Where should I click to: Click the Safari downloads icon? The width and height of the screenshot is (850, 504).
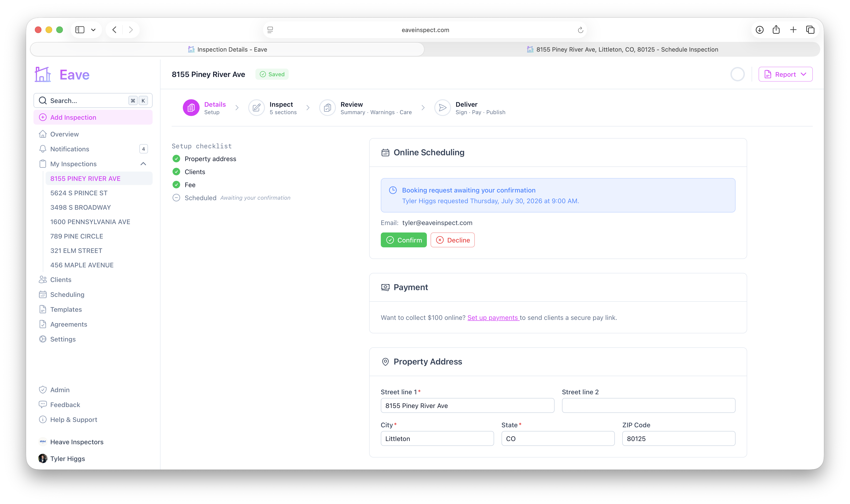(760, 30)
